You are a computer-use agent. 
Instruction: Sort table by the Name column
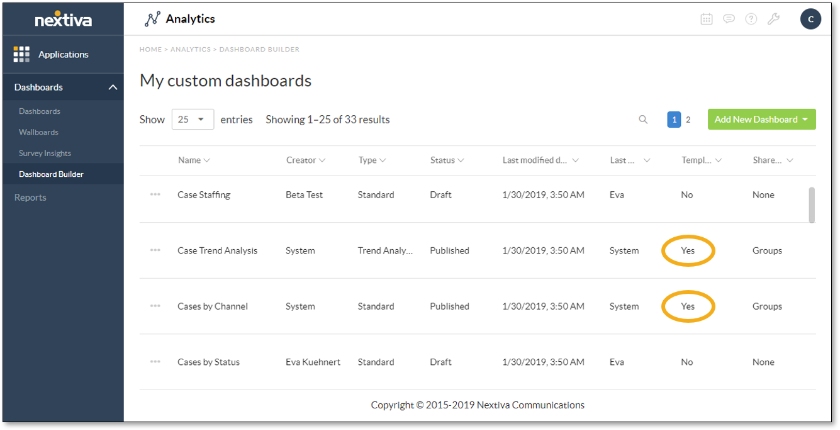coord(194,160)
